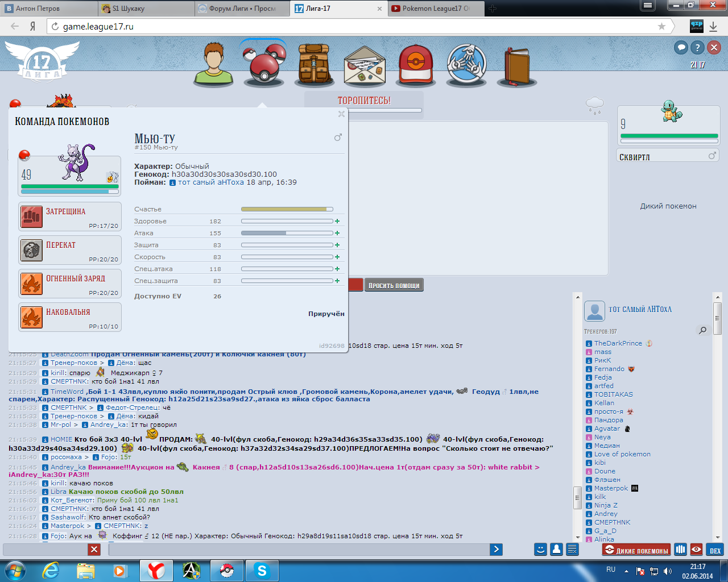Open Fernando in trainer list
Screen dimensions: 728x582
coord(609,369)
